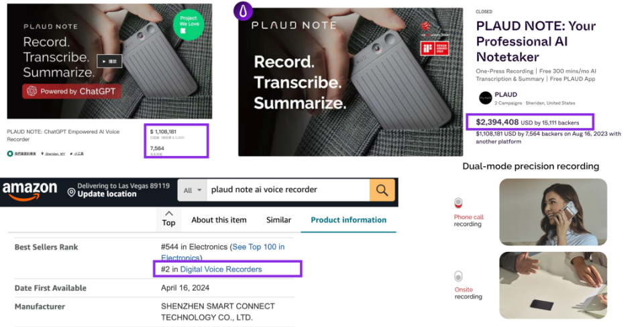Click the location pin icon
The height and width of the screenshot is (327, 644).
click(71, 192)
